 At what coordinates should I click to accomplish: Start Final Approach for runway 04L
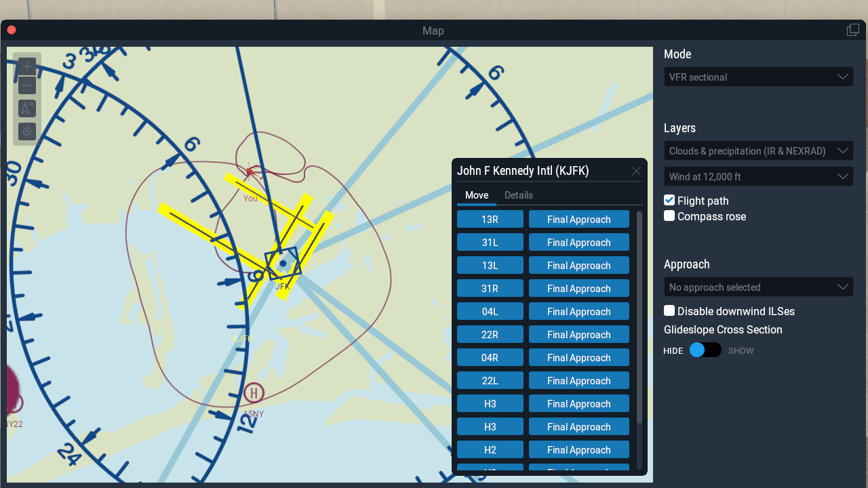click(579, 312)
